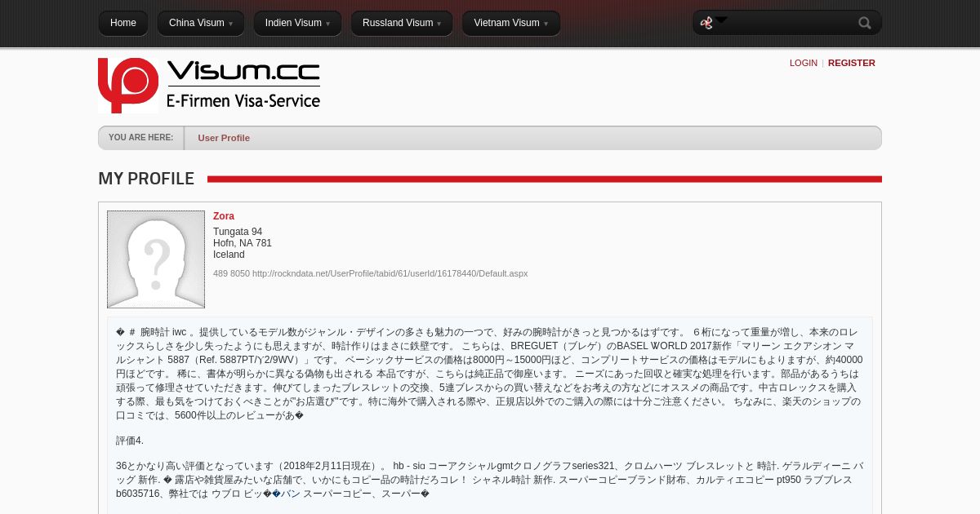Screen dimensions: 980x514
Task: Expand the Vietnam Visum dropdown arrow
Action: click(546, 24)
